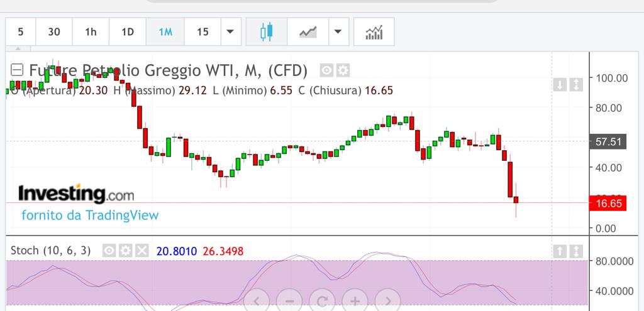Remove the Stoch indicator
The width and height of the screenshot is (644, 311).
point(142,250)
